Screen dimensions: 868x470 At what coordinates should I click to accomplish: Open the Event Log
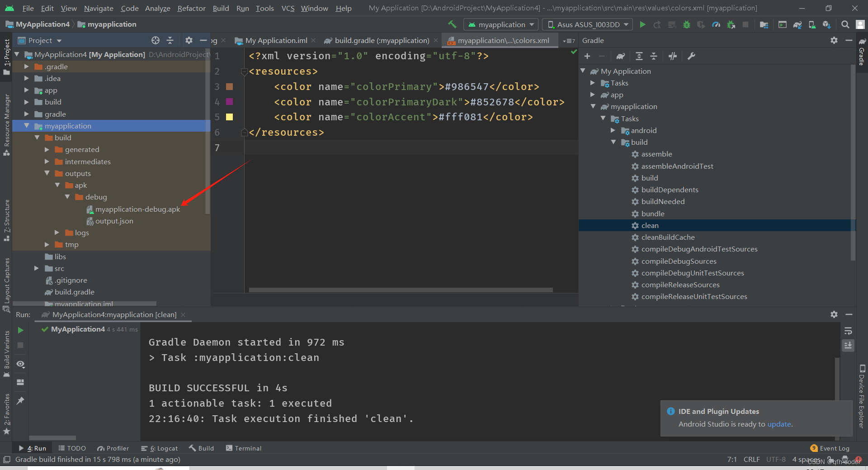(x=830, y=448)
